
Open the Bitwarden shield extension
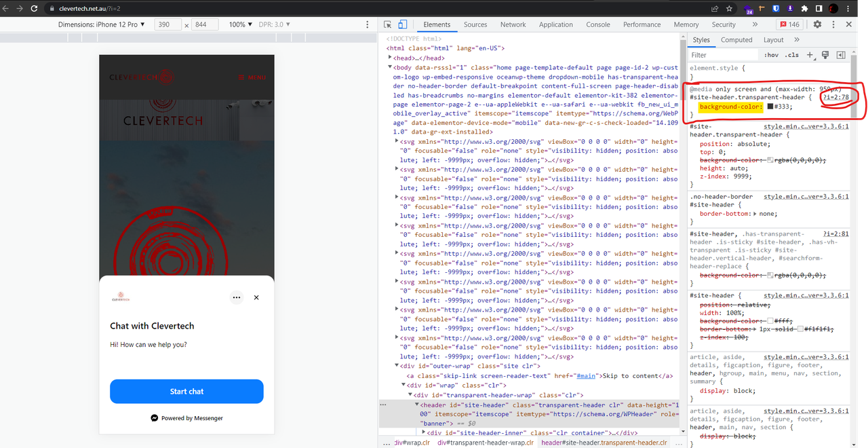[x=776, y=8]
